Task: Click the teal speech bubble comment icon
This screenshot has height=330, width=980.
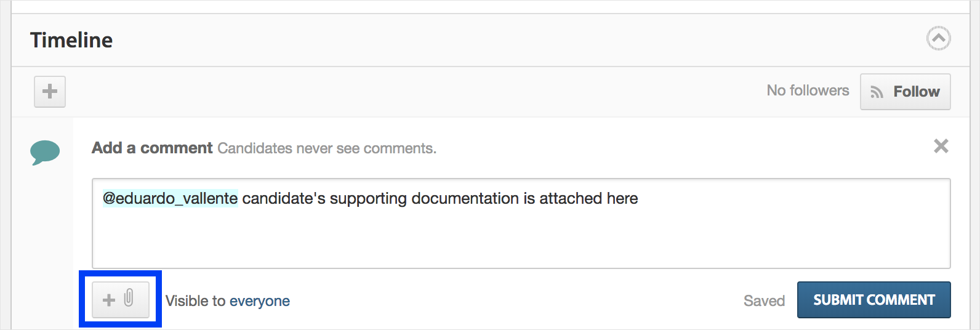Action: click(45, 152)
